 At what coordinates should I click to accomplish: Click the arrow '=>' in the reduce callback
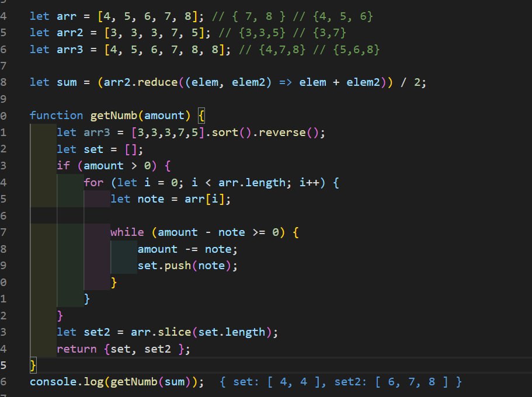(x=286, y=82)
